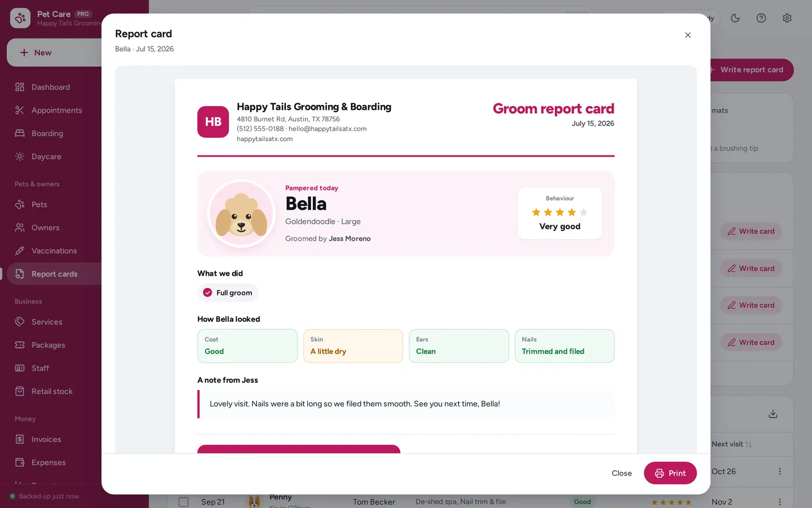Image resolution: width=812 pixels, height=508 pixels.
Task: Close the report card dialog with X
Action: tap(687, 35)
